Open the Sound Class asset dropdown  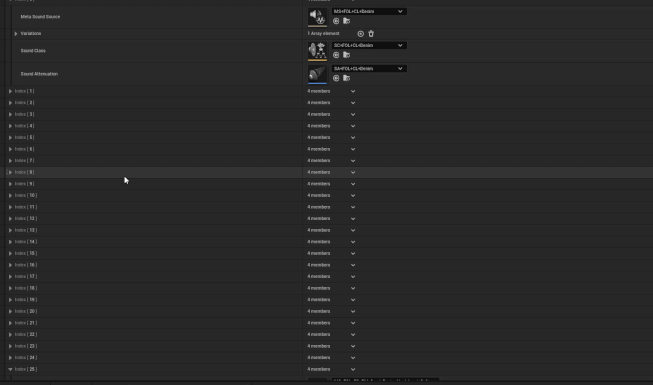point(369,45)
